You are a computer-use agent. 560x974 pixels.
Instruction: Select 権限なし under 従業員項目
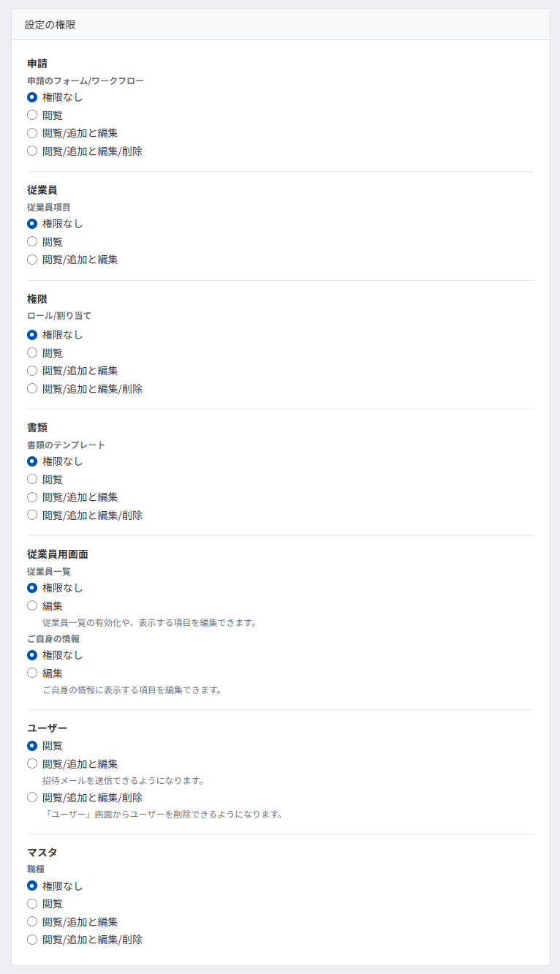point(32,224)
